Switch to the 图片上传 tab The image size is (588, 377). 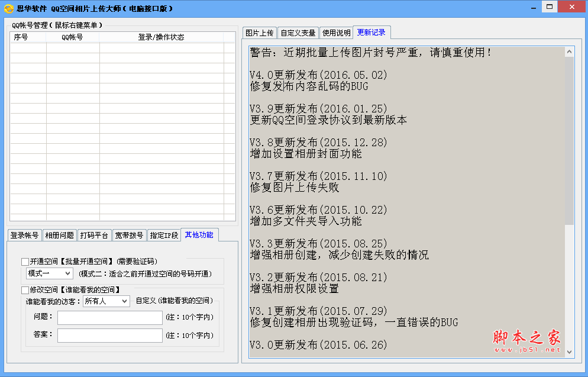click(260, 33)
